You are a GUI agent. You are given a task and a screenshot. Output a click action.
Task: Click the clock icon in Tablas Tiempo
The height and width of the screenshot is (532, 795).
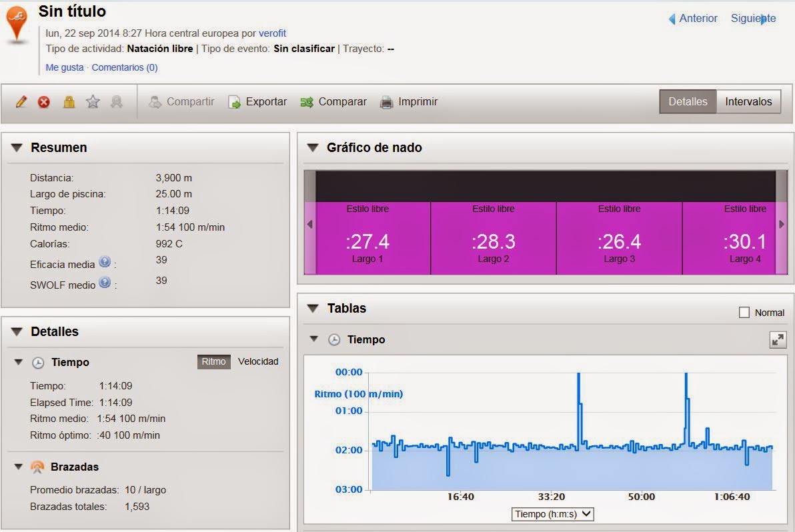pos(334,340)
